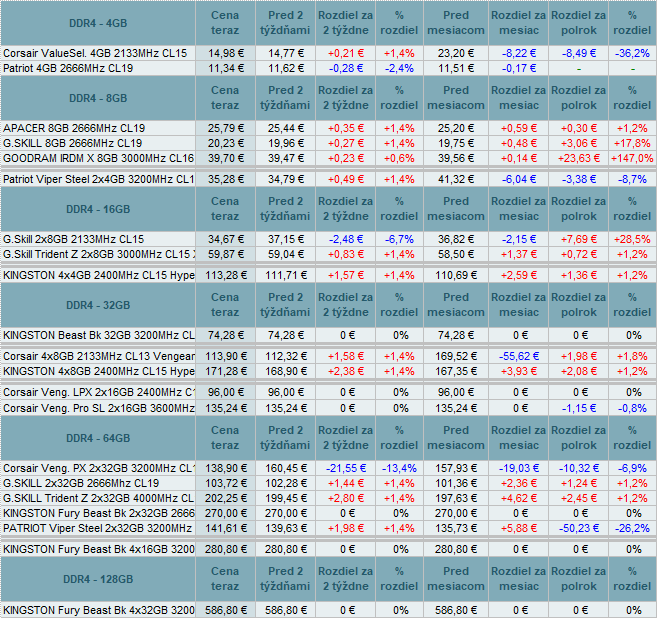
Task: Select the 202,25 € current price cell
Action: [x=225, y=498]
